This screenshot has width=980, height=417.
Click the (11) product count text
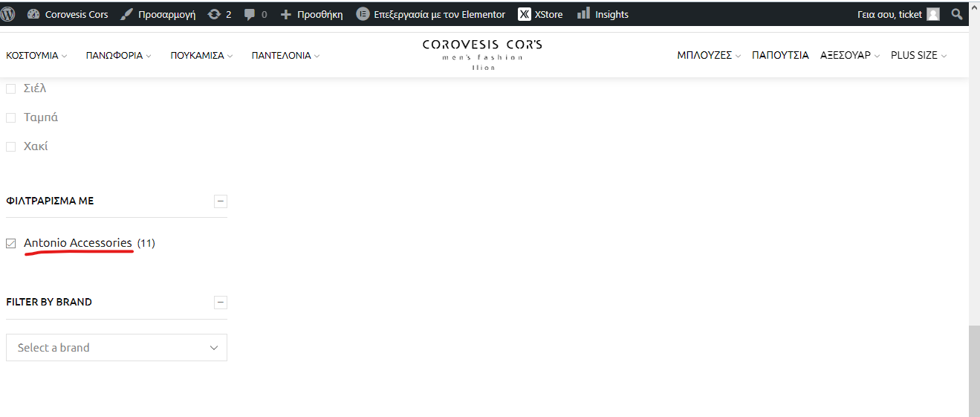pyautogui.click(x=146, y=243)
